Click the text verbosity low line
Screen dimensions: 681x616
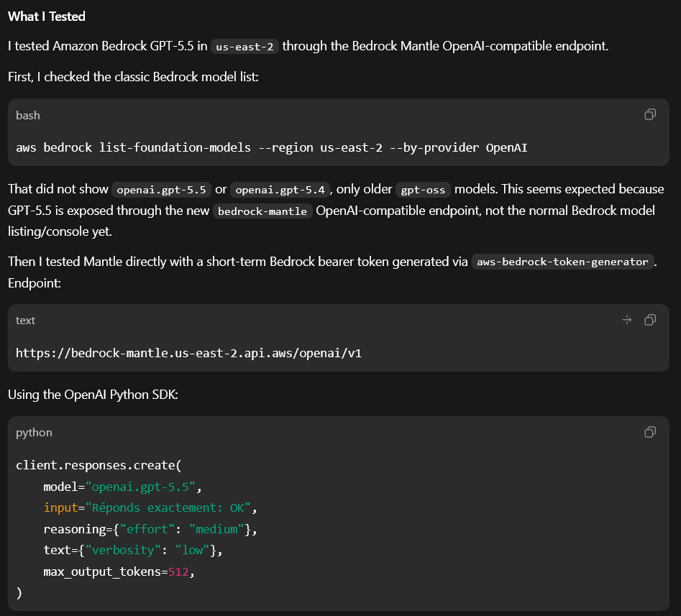click(133, 550)
